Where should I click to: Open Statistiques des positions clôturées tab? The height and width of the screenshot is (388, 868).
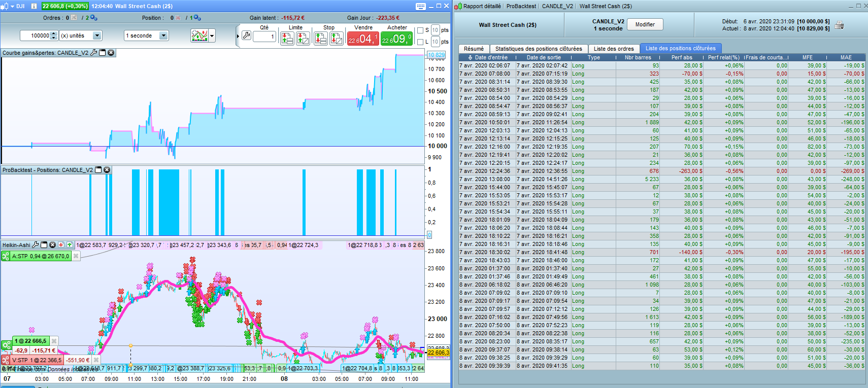539,49
